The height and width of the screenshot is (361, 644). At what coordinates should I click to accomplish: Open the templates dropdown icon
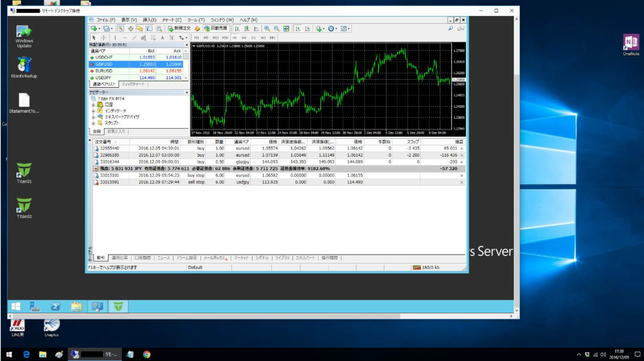(345, 29)
